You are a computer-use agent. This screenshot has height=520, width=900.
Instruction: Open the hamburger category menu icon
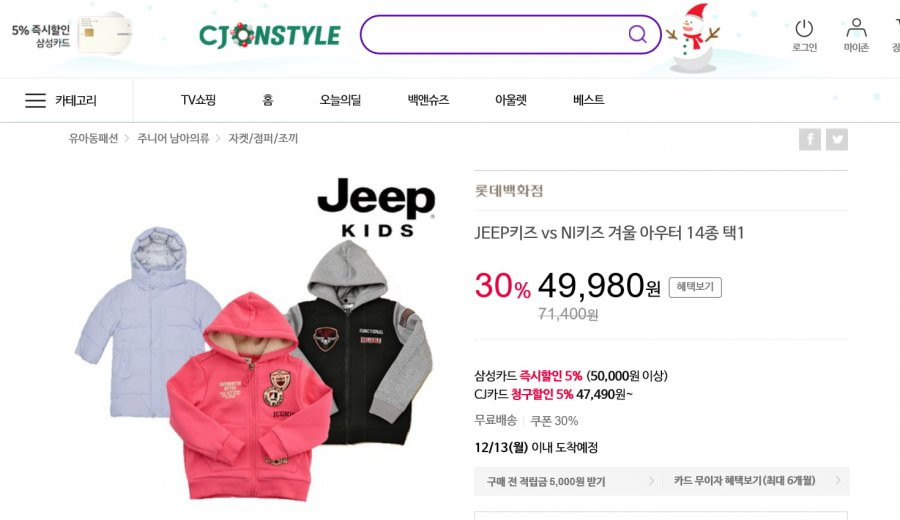35,100
